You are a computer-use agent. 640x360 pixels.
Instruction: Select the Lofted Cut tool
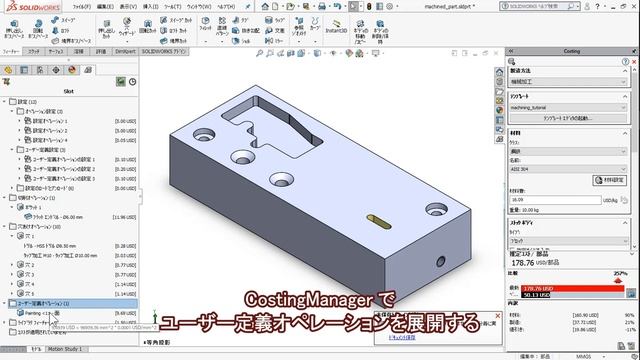tap(173, 30)
